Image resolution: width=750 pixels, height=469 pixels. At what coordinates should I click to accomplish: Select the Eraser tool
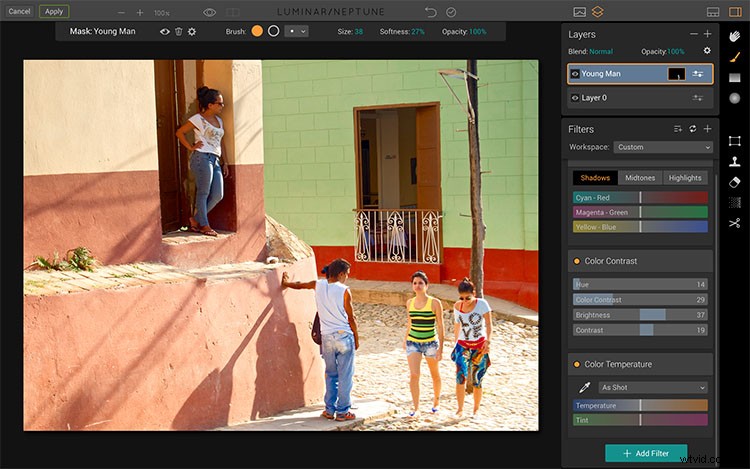tap(735, 182)
